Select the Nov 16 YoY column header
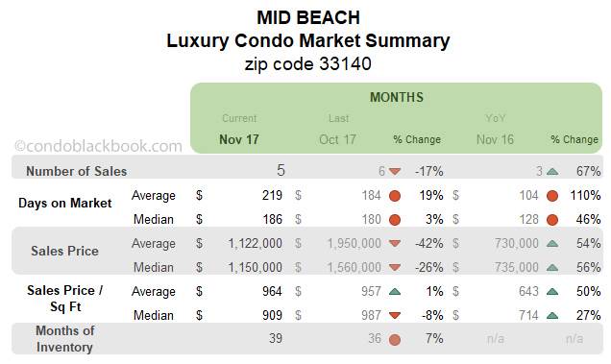The image size is (611, 364). [x=495, y=139]
